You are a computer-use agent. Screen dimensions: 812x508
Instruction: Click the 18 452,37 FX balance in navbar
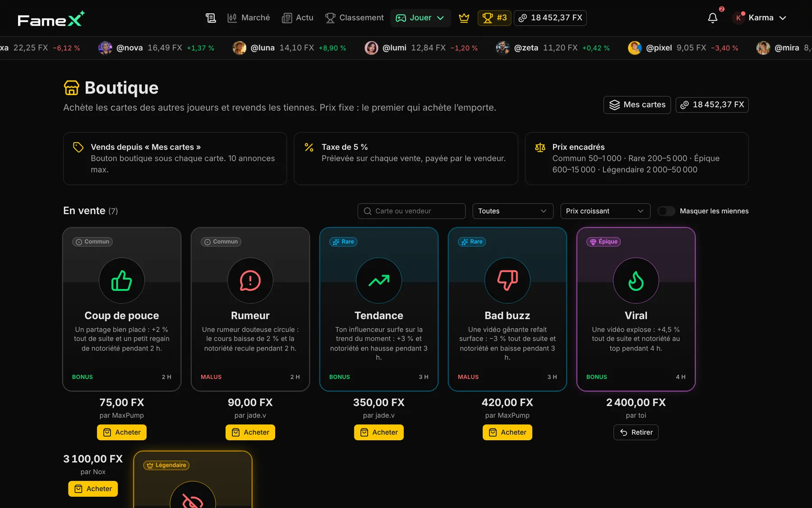point(550,18)
